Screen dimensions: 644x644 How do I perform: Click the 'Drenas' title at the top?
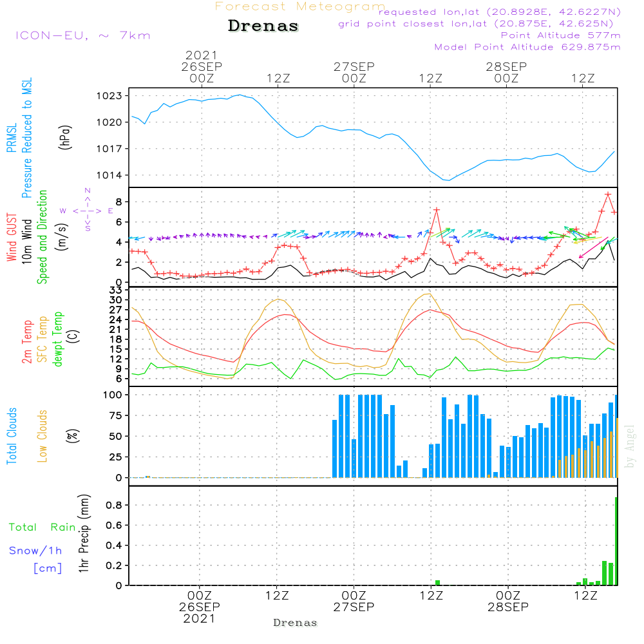[263, 26]
